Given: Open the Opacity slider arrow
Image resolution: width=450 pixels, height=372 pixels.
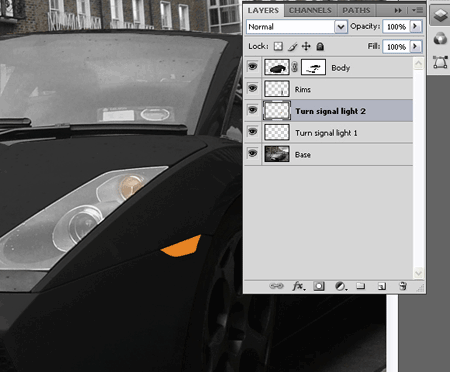Looking at the screenshot, I should point(415,26).
